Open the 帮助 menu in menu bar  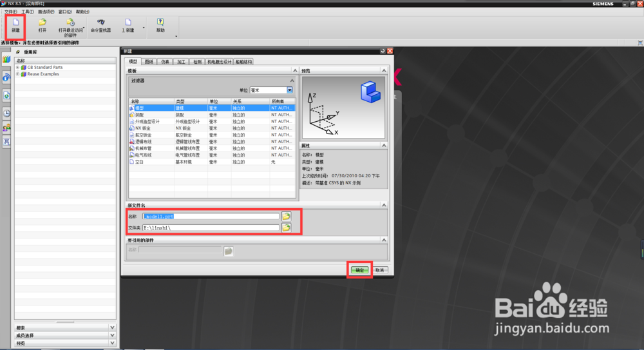click(82, 12)
